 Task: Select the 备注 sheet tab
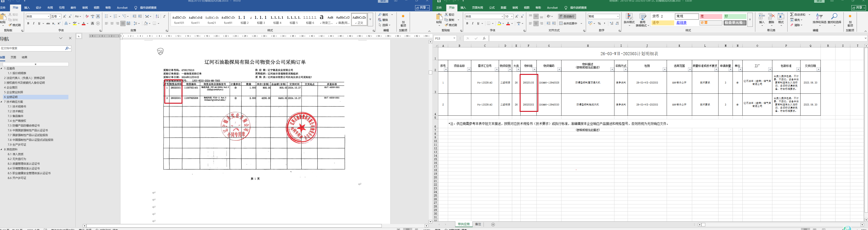pos(478,224)
